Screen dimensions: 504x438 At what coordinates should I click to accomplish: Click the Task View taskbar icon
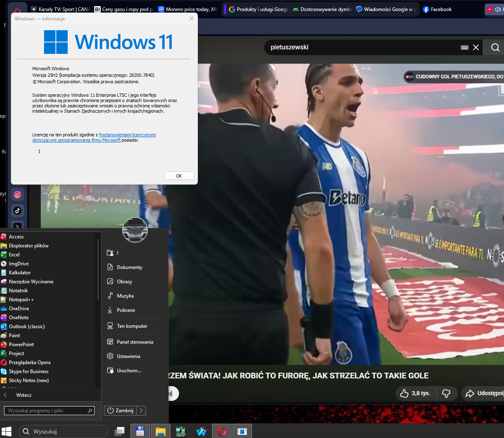pyautogui.click(x=119, y=431)
